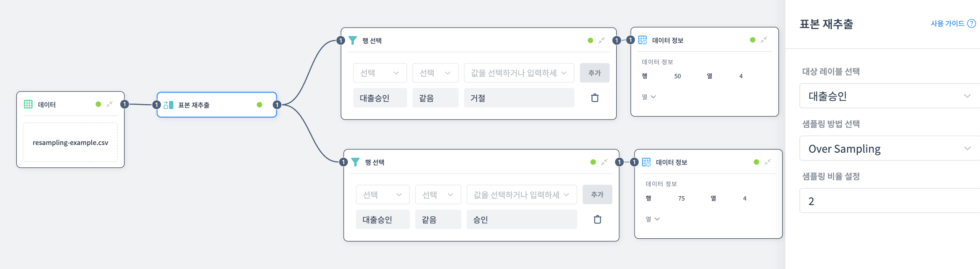Viewport: 980px width, 269px height.
Task: Click the data info icon on the bottom 데이터 정보 node
Action: click(647, 162)
